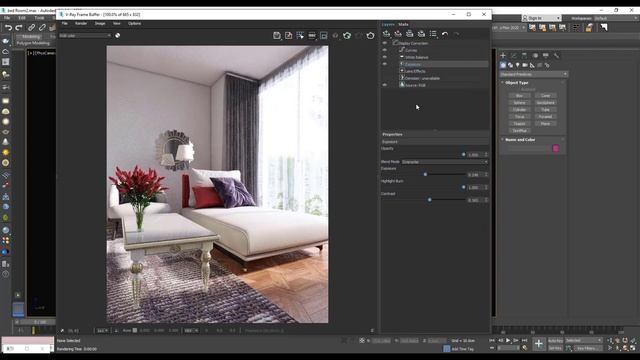Save the image from the VFB toolbar
640x360 pixels.
[x=277, y=36]
